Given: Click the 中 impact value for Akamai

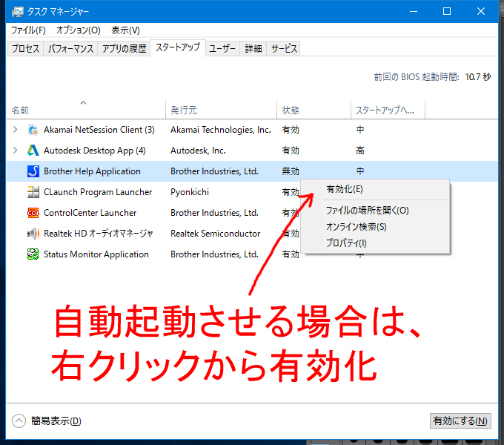Looking at the screenshot, I should tap(360, 130).
